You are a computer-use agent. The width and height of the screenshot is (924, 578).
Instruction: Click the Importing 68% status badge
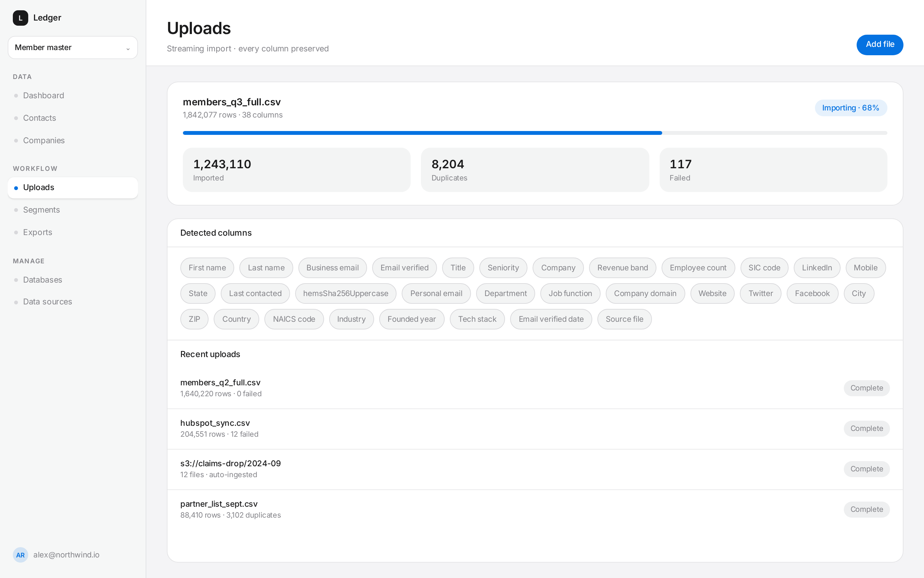point(851,108)
